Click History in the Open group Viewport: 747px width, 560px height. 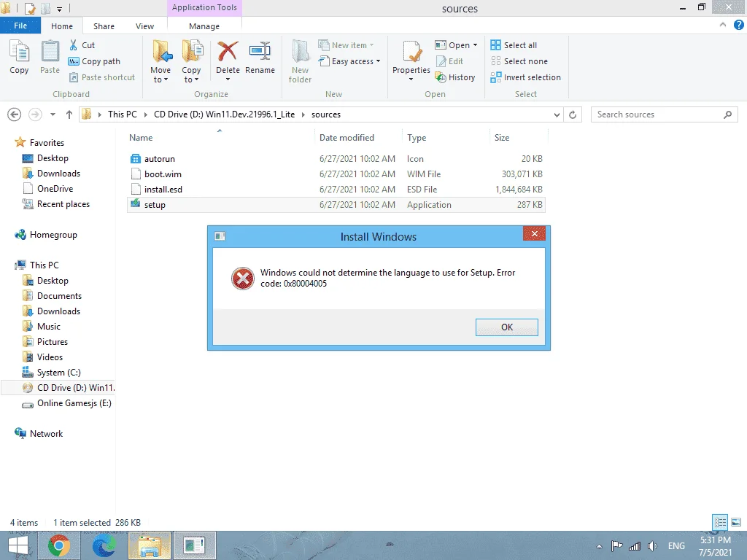pyautogui.click(x=455, y=77)
